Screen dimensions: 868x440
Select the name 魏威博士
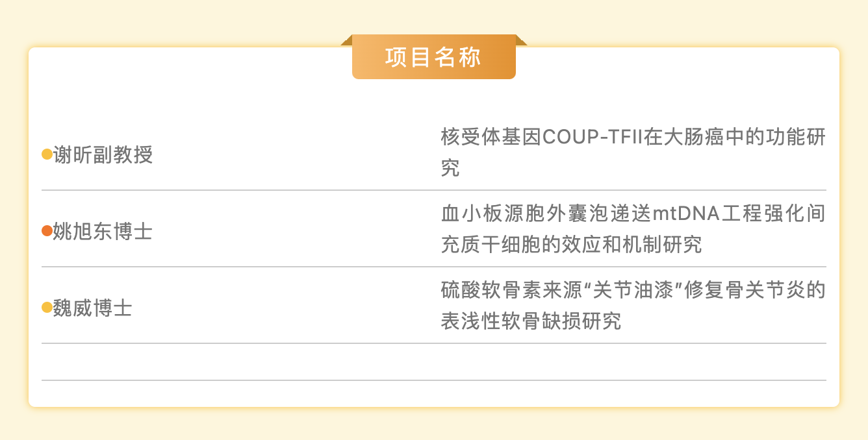[x=92, y=308]
